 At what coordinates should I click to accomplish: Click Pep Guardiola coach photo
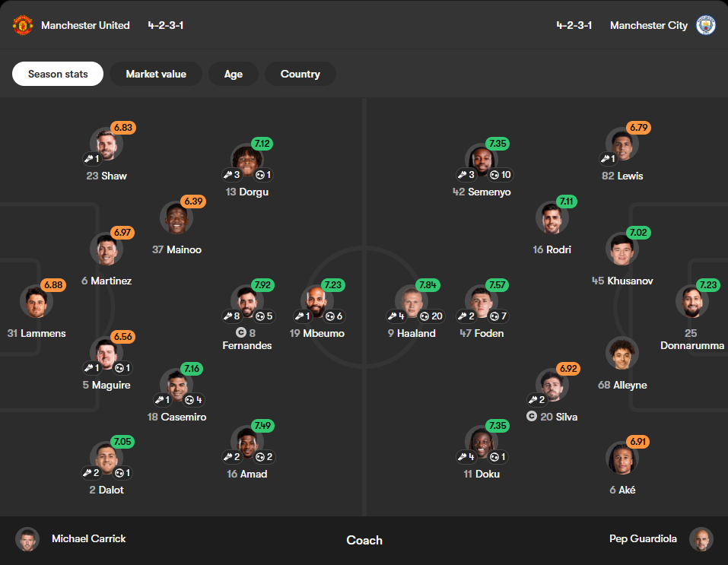[x=701, y=539]
